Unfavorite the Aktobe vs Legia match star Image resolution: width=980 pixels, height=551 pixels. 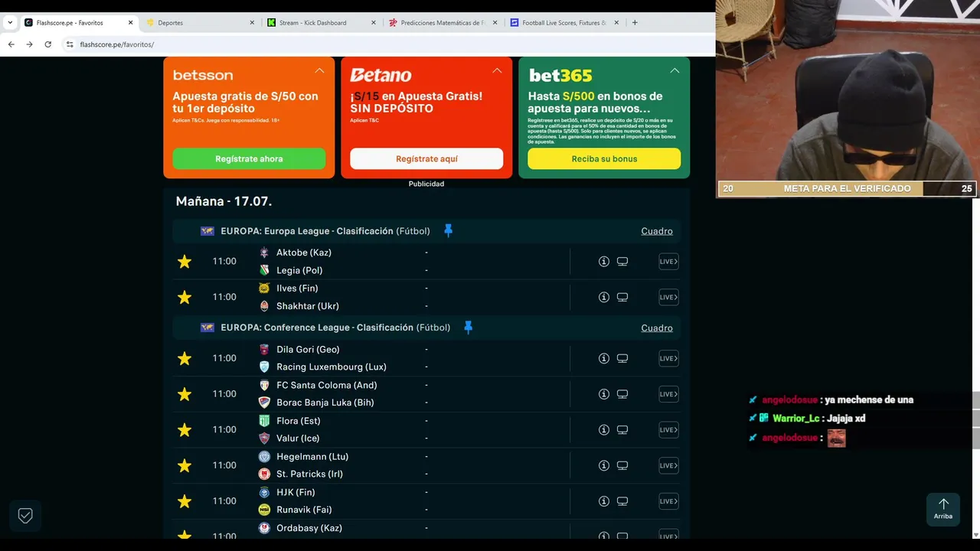tap(185, 262)
